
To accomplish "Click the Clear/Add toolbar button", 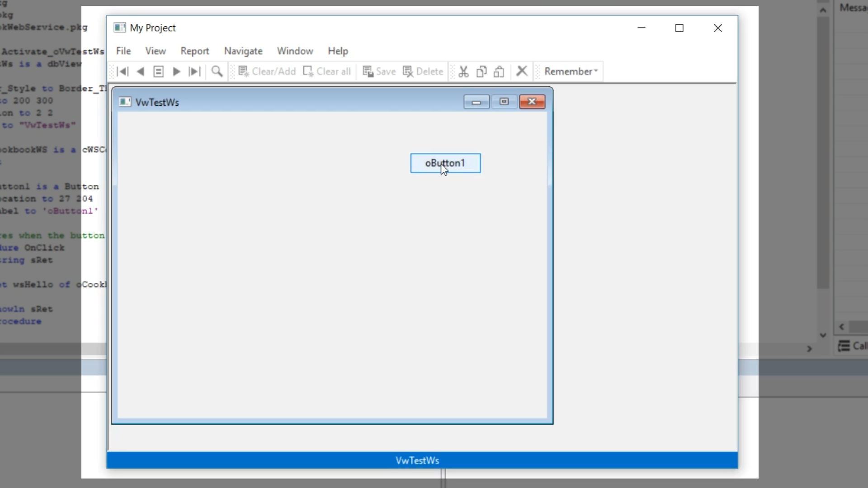I will point(267,71).
